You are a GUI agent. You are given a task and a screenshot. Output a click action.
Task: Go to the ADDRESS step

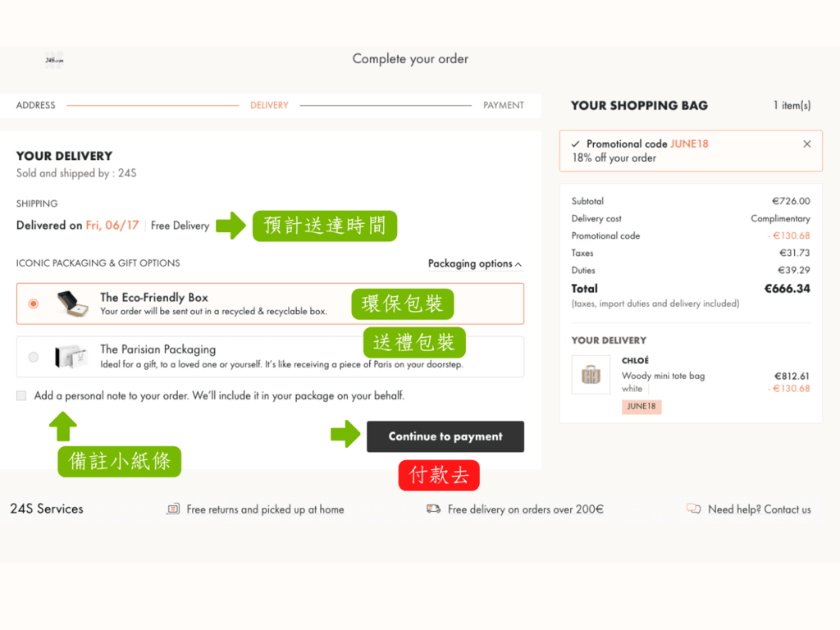coord(35,106)
